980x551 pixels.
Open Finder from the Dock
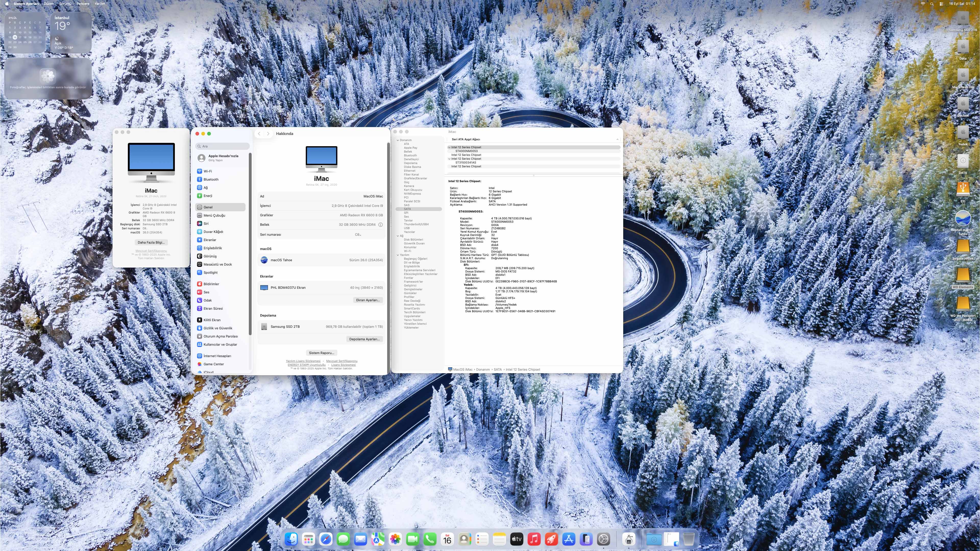coord(291,539)
